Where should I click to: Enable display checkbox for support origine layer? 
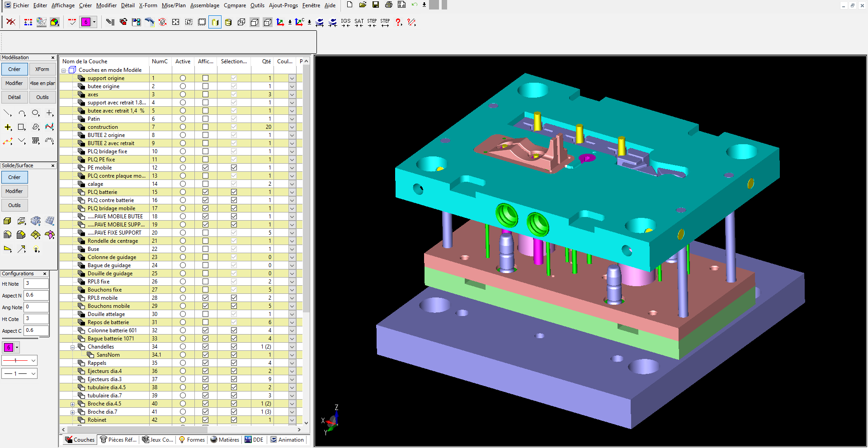coord(205,78)
